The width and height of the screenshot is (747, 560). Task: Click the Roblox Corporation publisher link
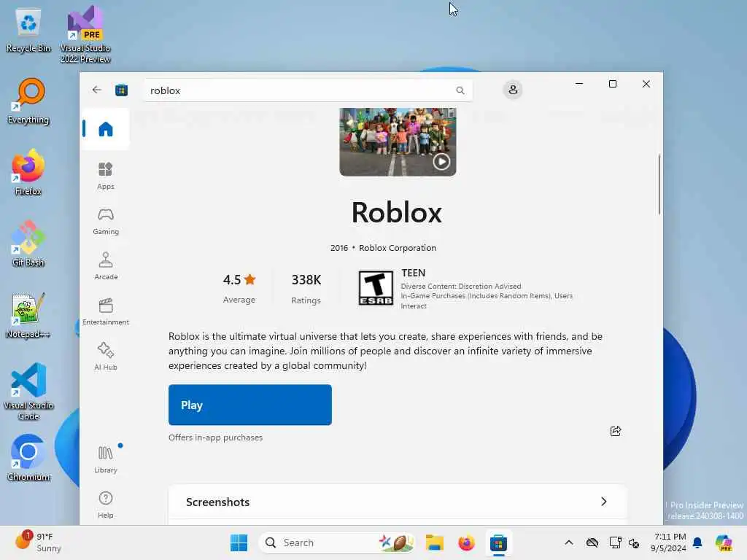[x=398, y=248]
